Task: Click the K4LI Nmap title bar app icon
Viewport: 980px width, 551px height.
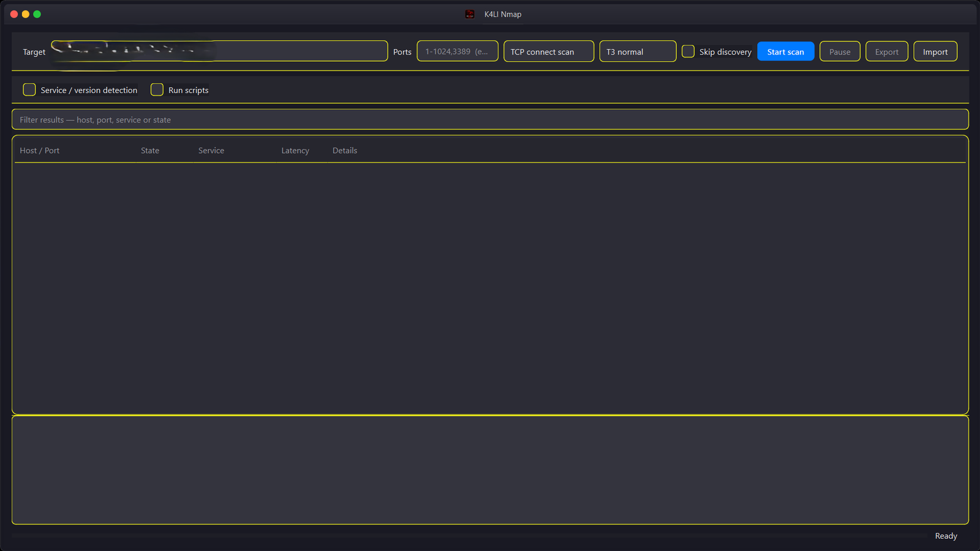Action: coord(470,14)
